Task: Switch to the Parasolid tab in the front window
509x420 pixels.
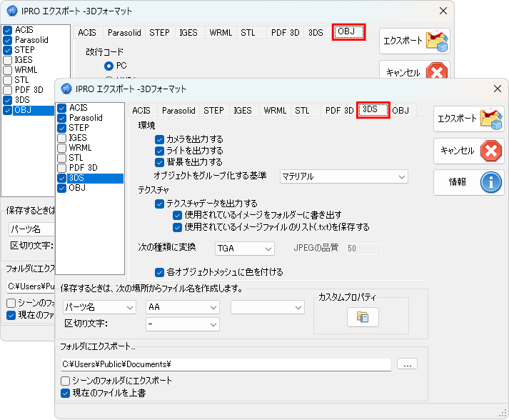Action: [x=178, y=111]
